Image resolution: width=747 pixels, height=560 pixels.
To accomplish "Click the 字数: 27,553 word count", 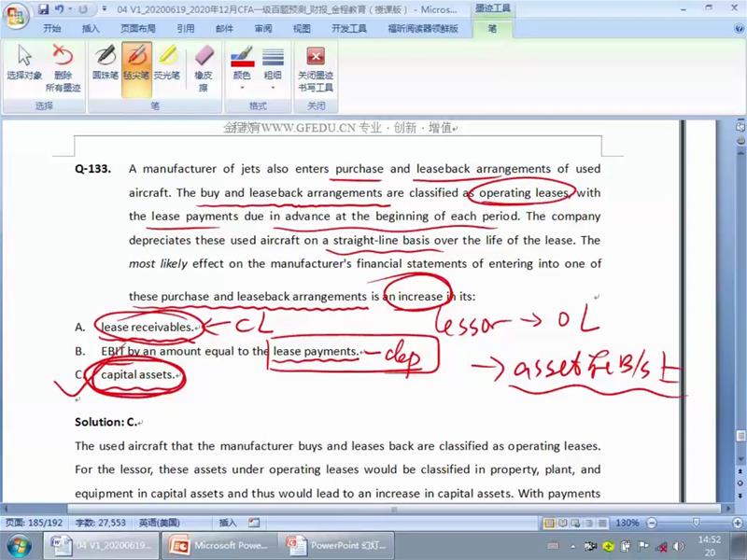I will pos(101,523).
